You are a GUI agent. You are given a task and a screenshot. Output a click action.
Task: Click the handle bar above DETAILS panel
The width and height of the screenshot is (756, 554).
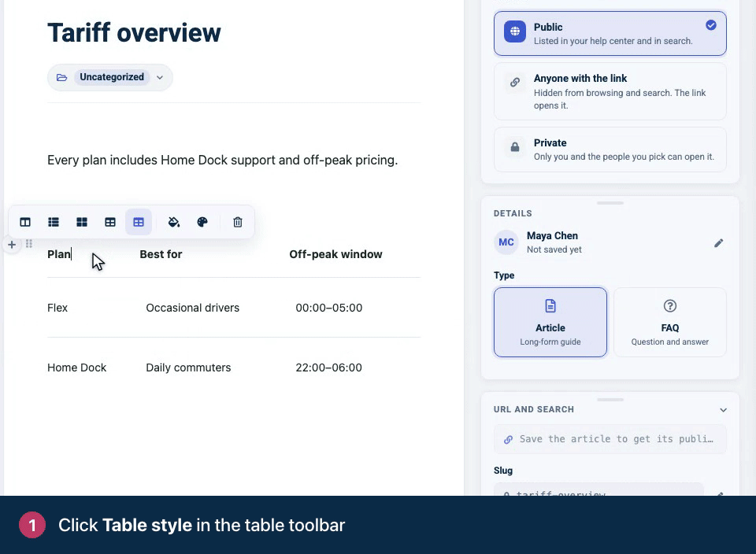610,203
